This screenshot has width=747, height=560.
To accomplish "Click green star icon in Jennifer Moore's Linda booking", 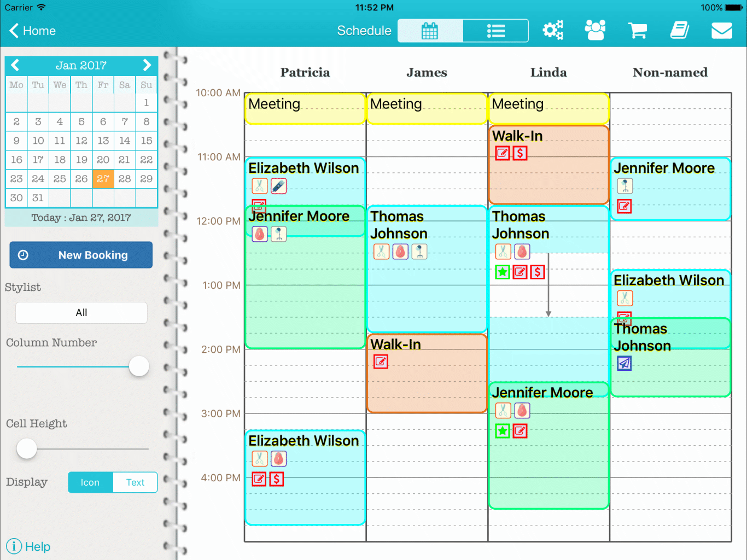I will [502, 431].
